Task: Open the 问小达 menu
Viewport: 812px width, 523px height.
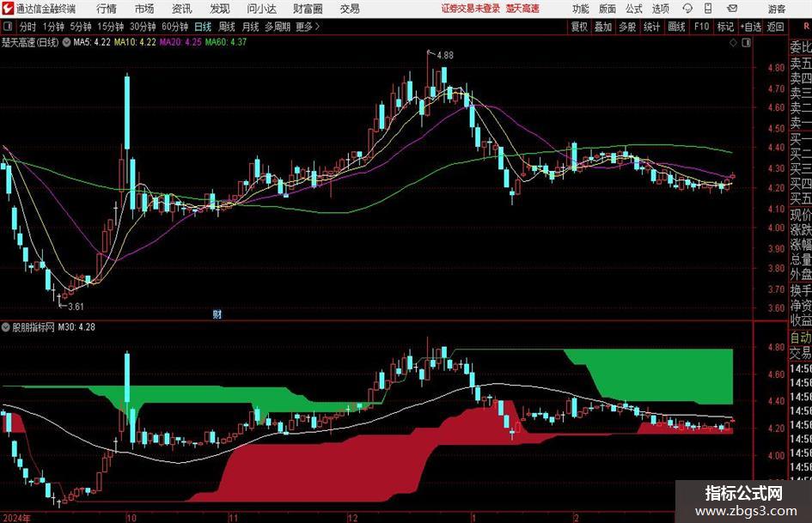Action: 261,9
